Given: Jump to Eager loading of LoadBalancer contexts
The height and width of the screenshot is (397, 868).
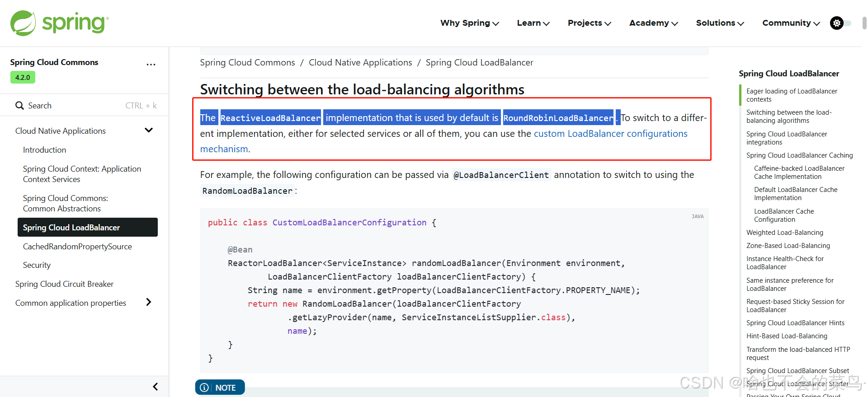Looking at the screenshot, I should coord(792,95).
